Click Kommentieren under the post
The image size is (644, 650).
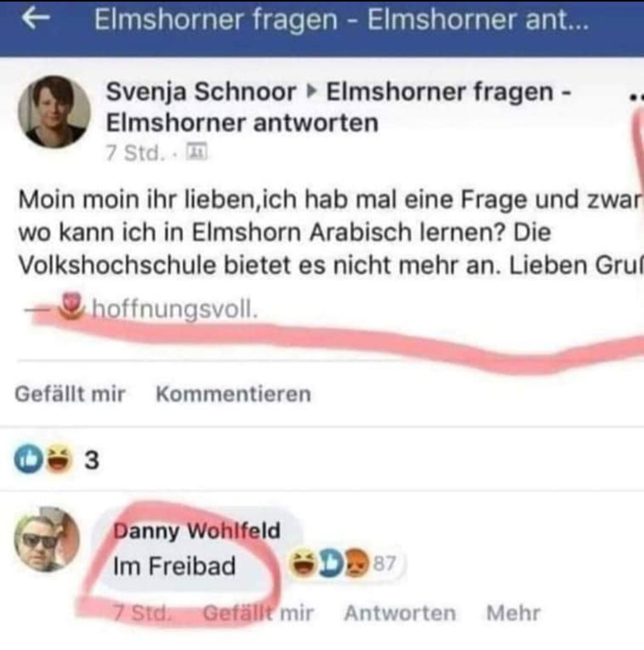[233, 394]
